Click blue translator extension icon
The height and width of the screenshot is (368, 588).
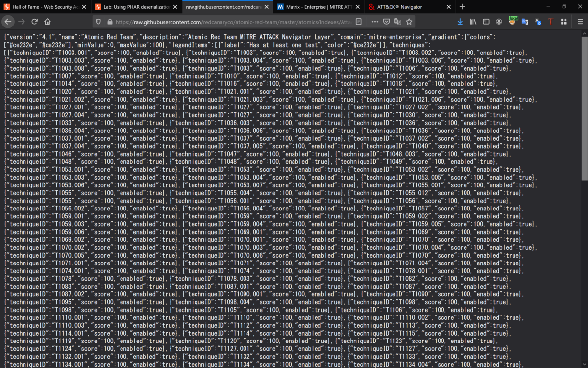(x=538, y=22)
